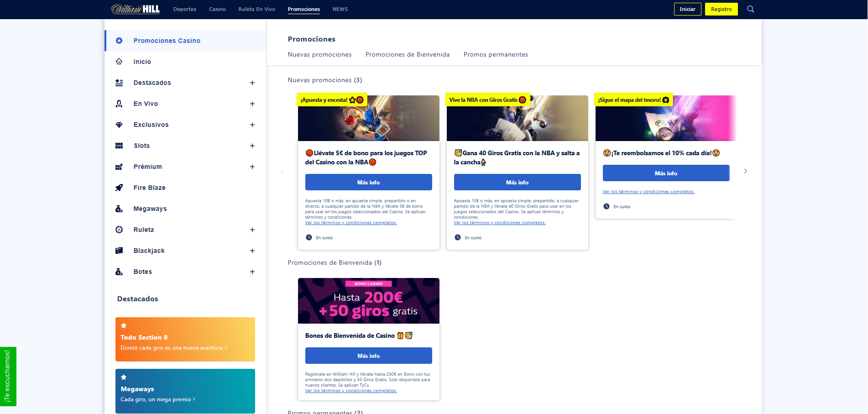This screenshot has width=868, height=414.
Task: Open the Todo Section 8 featured card
Action: pyautogui.click(x=185, y=339)
